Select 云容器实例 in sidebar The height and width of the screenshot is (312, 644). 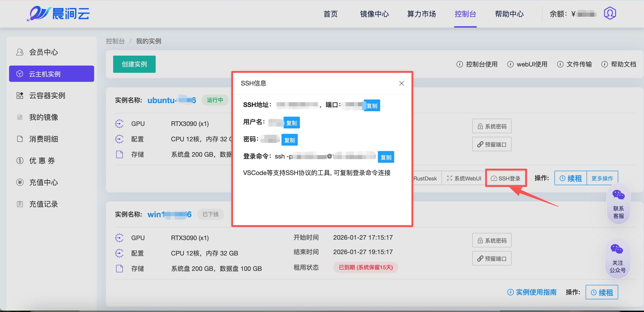[x=47, y=95]
